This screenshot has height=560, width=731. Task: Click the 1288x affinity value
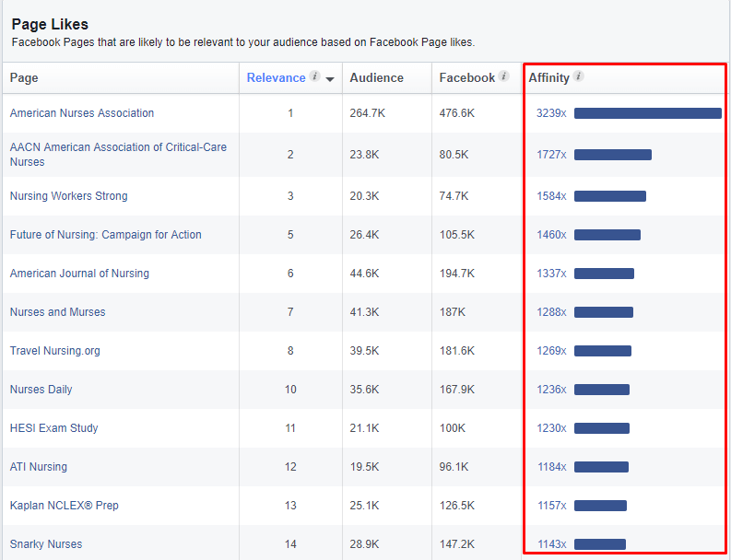551,311
